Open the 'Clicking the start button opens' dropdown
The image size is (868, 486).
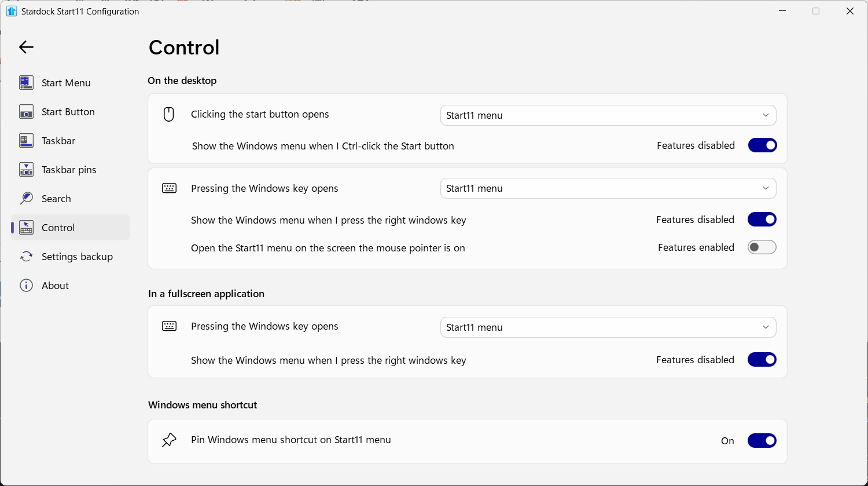click(x=608, y=115)
